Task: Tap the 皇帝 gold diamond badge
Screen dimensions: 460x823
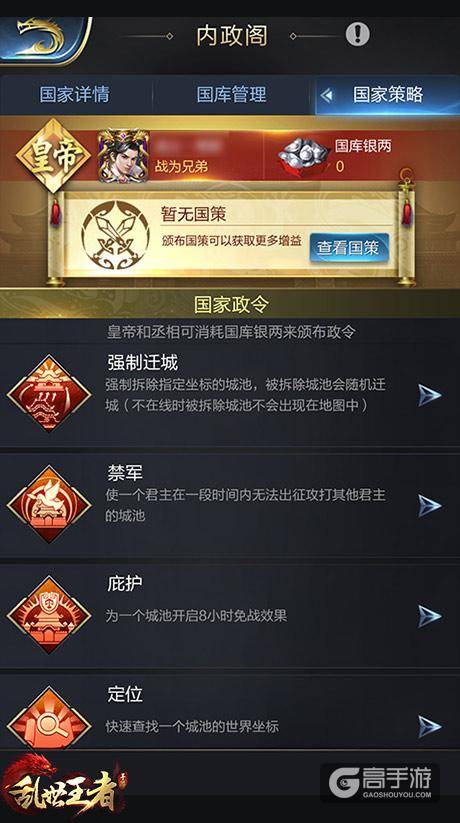Action: tap(49, 156)
